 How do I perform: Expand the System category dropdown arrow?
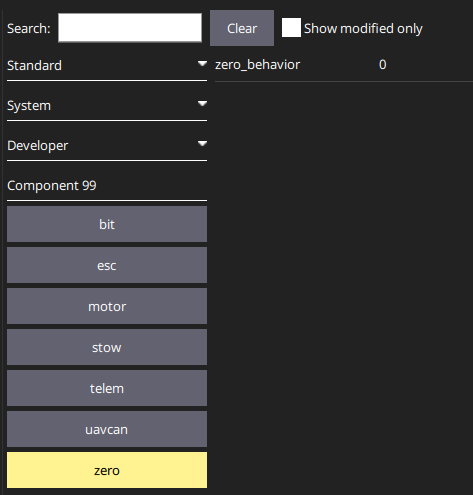(x=202, y=104)
